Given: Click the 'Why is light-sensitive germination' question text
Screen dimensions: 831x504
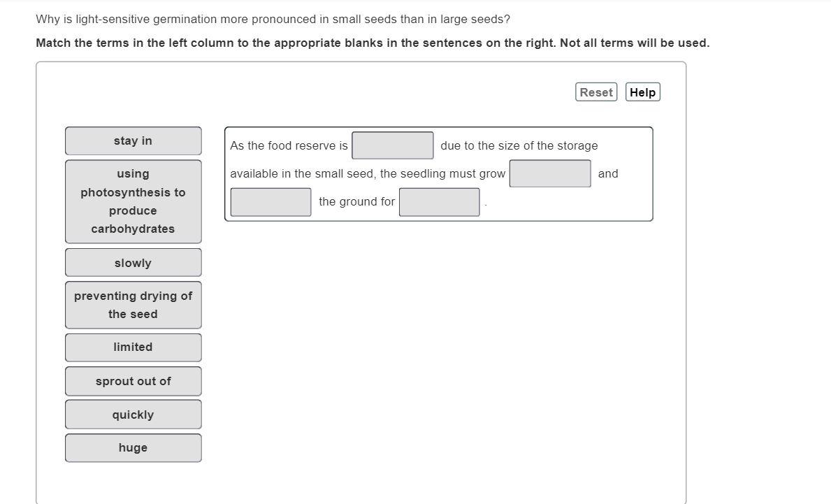Looking at the screenshot, I should point(273,20).
